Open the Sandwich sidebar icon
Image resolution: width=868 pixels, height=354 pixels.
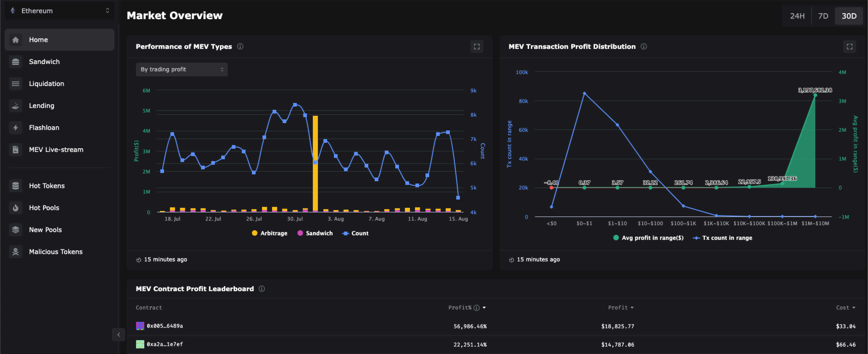pyautogui.click(x=16, y=62)
